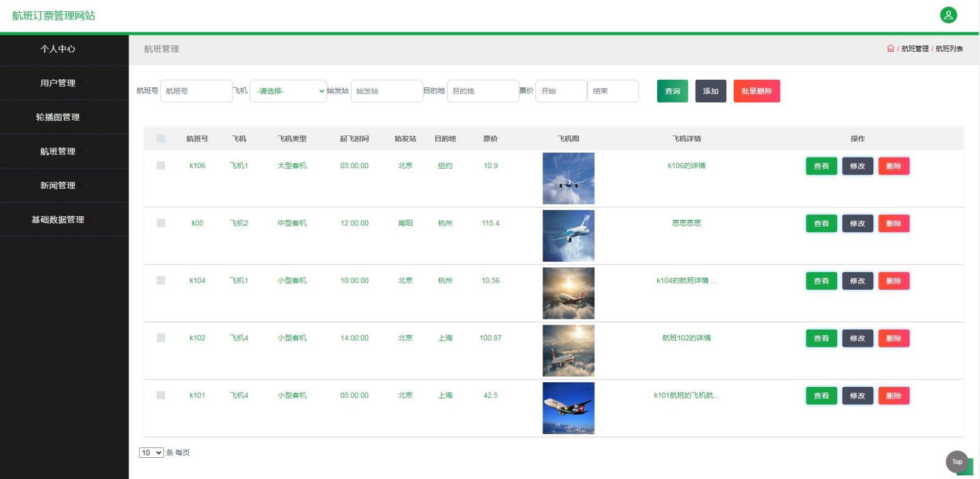Click the home icon in breadcrumb
This screenshot has height=479, width=980.
pos(890,49)
